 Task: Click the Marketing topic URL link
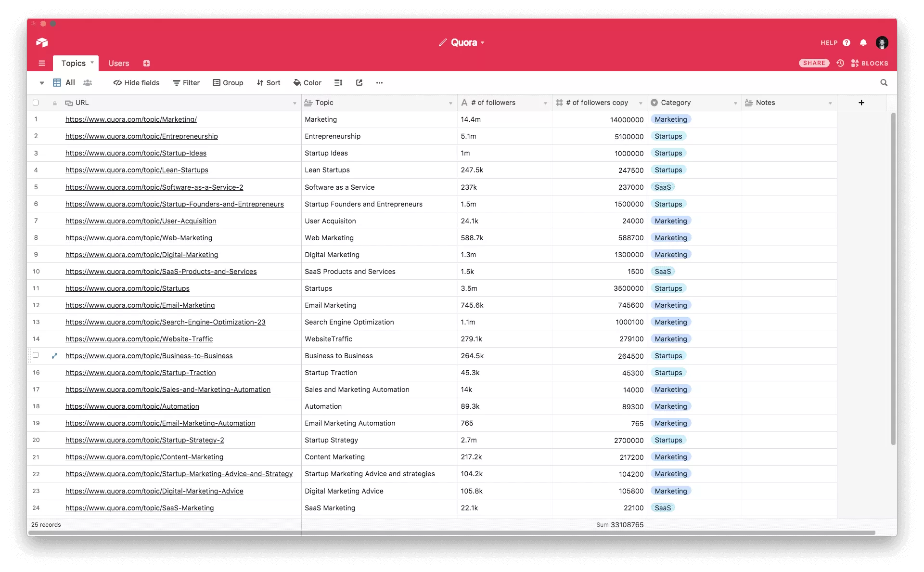[131, 119]
